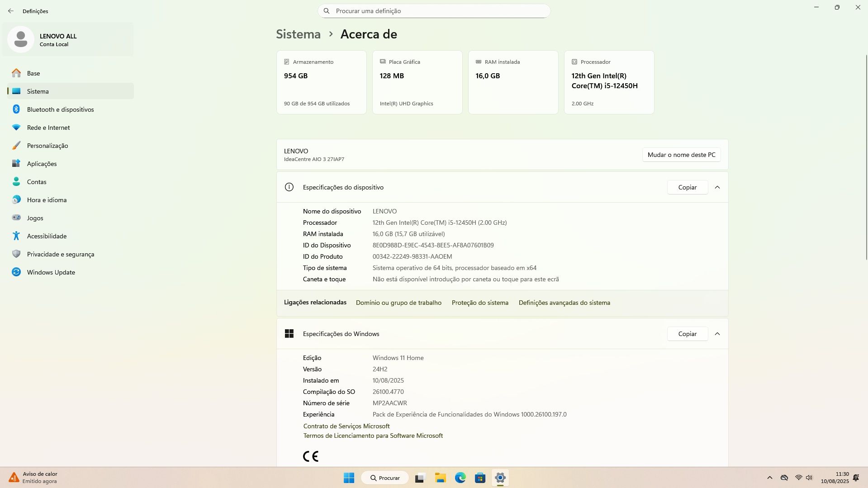Open the Base home section
Screen dimensions: 868x488
point(71,73)
